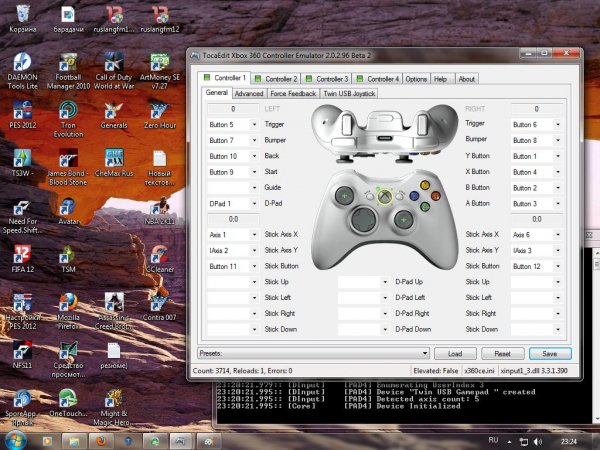Screen dimensions: 600x450
Task: Expand Start dropdown showing Button 9
Action: click(x=254, y=172)
